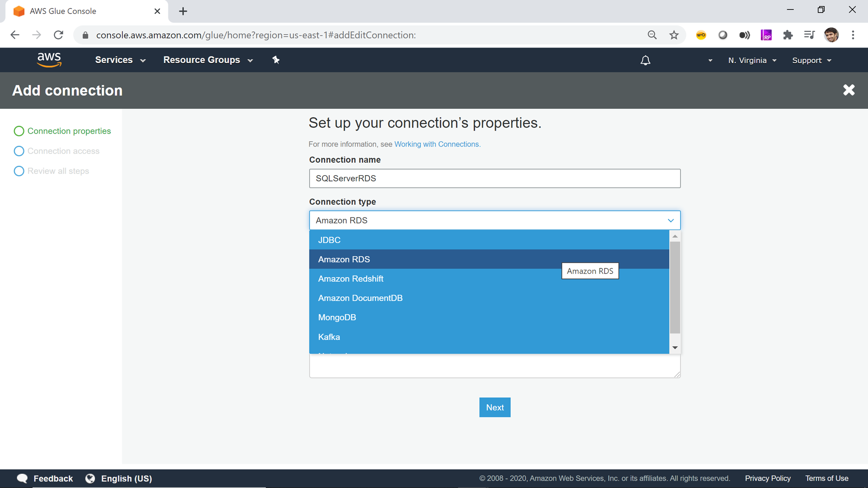Bookmark this page with star icon
Screen dimensions: 868x488
pos(674,35)
